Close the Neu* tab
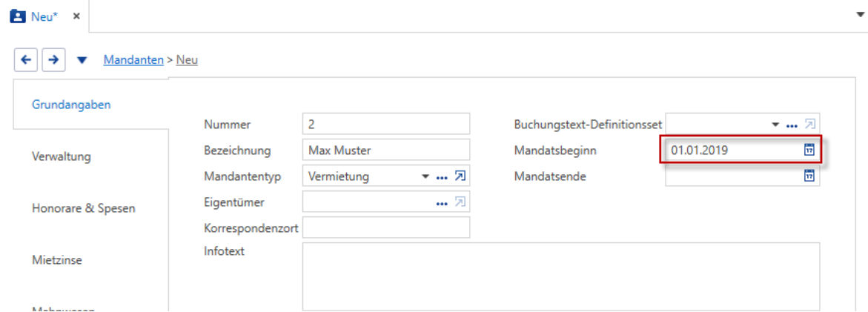 click(x=76, y=16)
